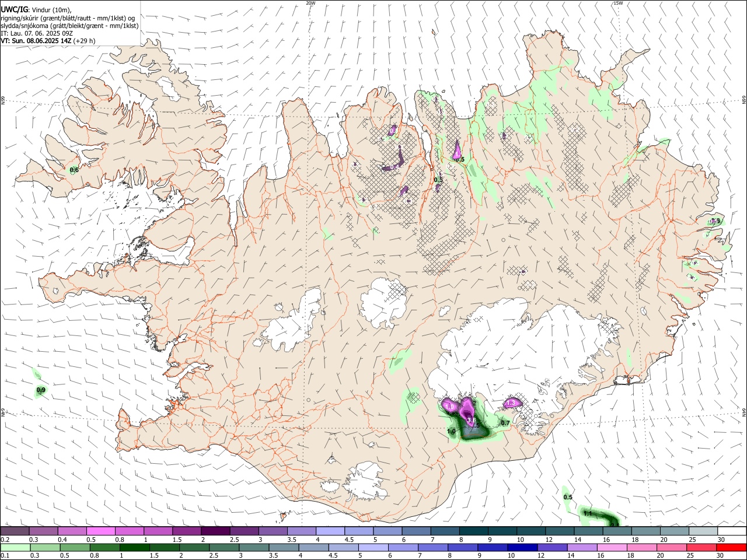
Task: Click the 'slydda/snjókoma' legend description line
Action: [69, 26]
